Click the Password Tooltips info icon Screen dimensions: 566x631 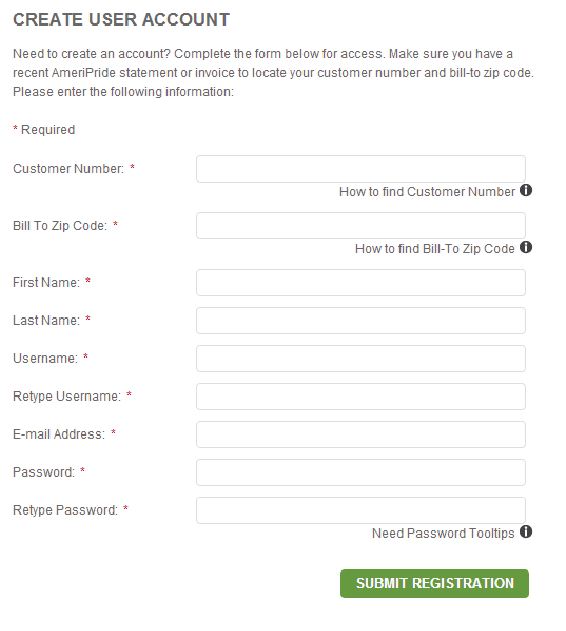click(526, 532)
